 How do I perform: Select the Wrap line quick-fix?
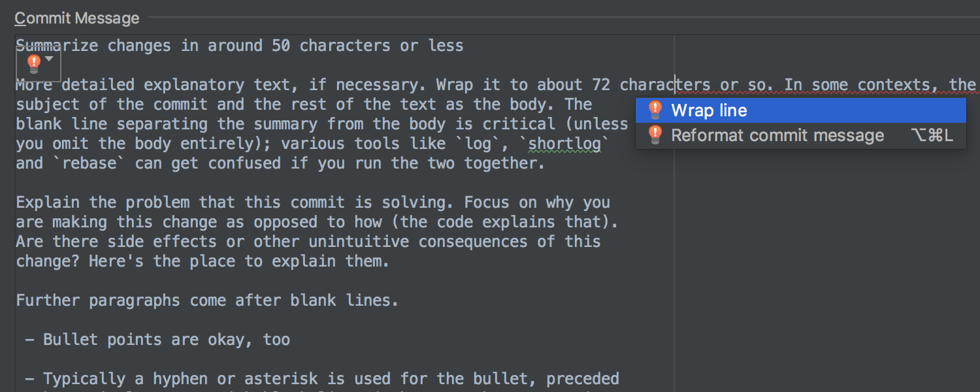pos(801,110)
